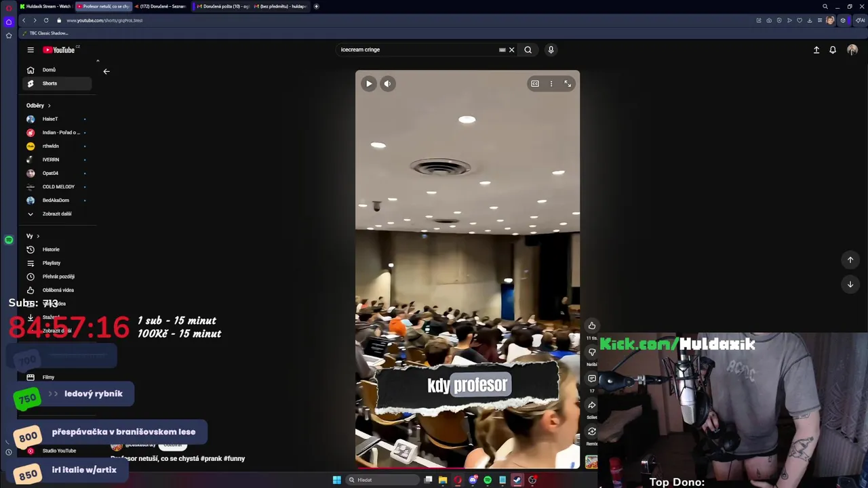
Task: Click the YouTube logo
Action: coord(60,49)
